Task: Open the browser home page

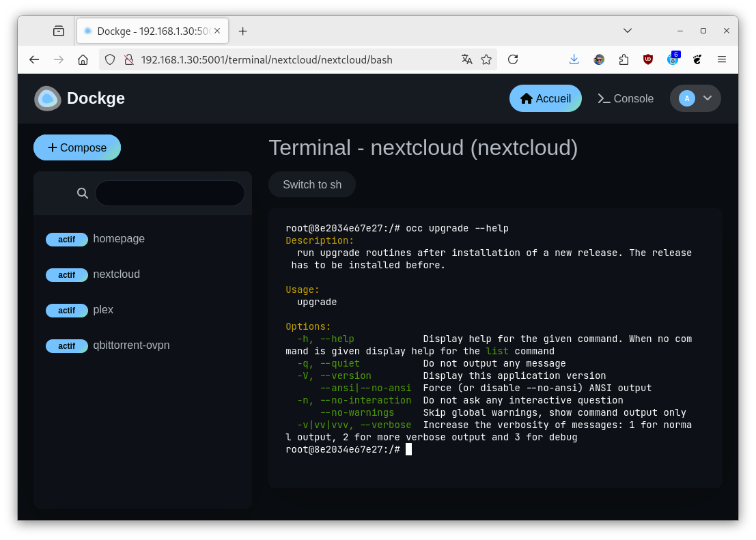Action: (x=83, y=59)
